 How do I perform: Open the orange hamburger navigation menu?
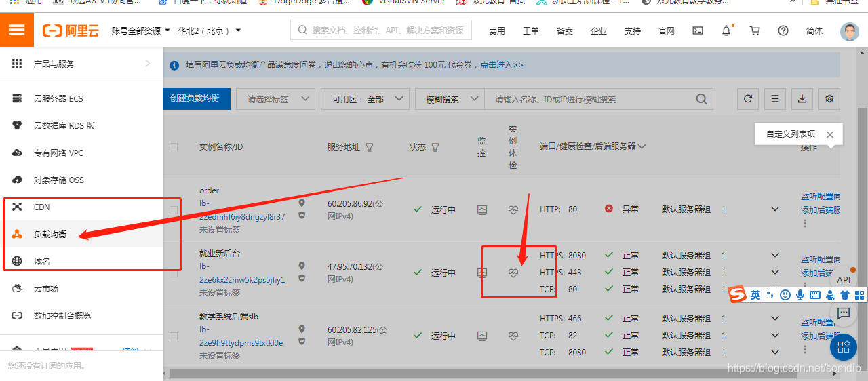pyautogui.click(x=16, y=31)
